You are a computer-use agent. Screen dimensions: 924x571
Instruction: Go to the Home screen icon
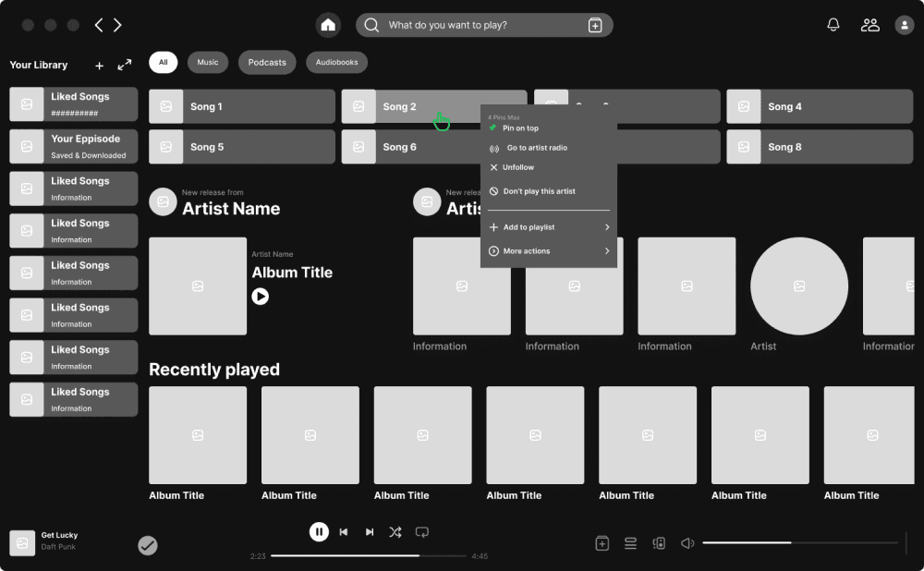point(328,25)
